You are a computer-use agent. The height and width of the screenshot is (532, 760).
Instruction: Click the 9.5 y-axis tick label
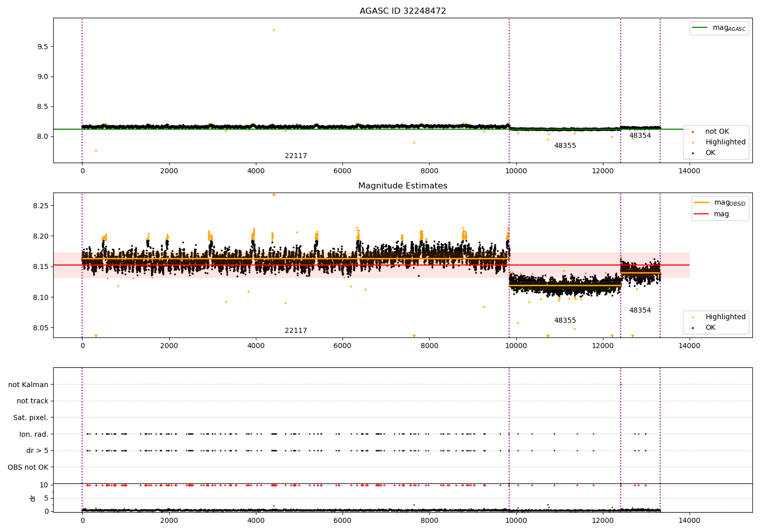[x=43, y=47]
